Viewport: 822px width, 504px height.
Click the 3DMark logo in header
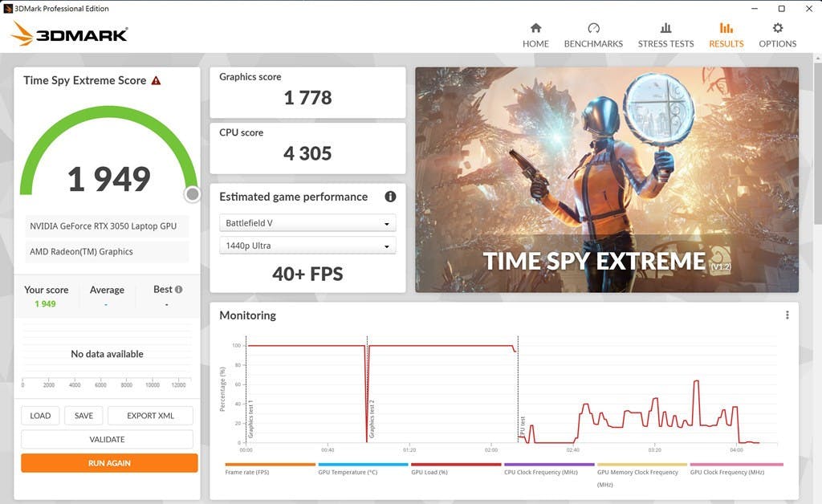coord(70,34)
